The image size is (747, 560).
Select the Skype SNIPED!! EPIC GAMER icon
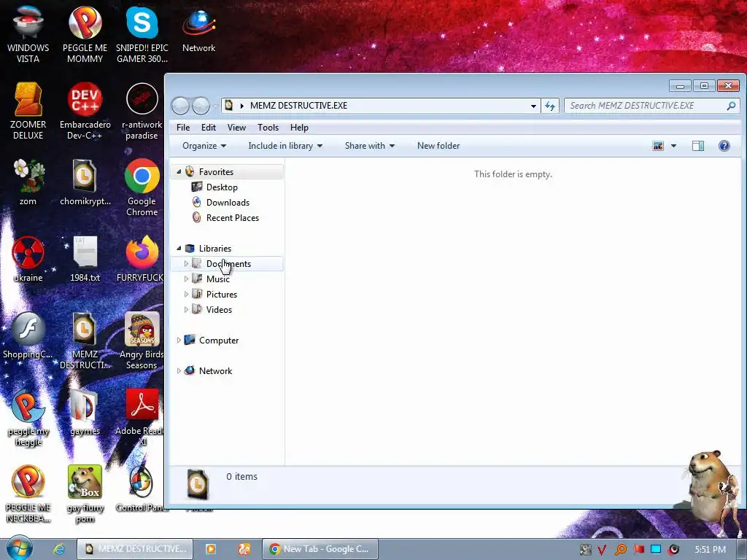(142, 34)
